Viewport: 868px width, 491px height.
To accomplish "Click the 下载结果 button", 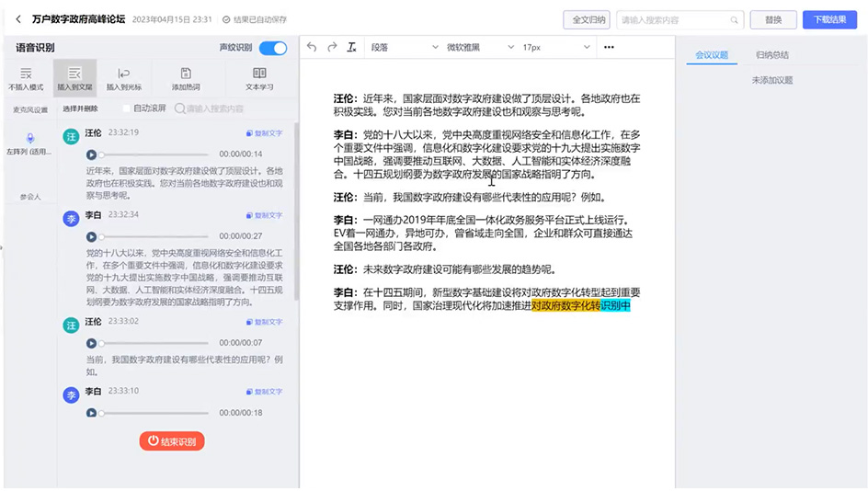I will coord(829,20).
